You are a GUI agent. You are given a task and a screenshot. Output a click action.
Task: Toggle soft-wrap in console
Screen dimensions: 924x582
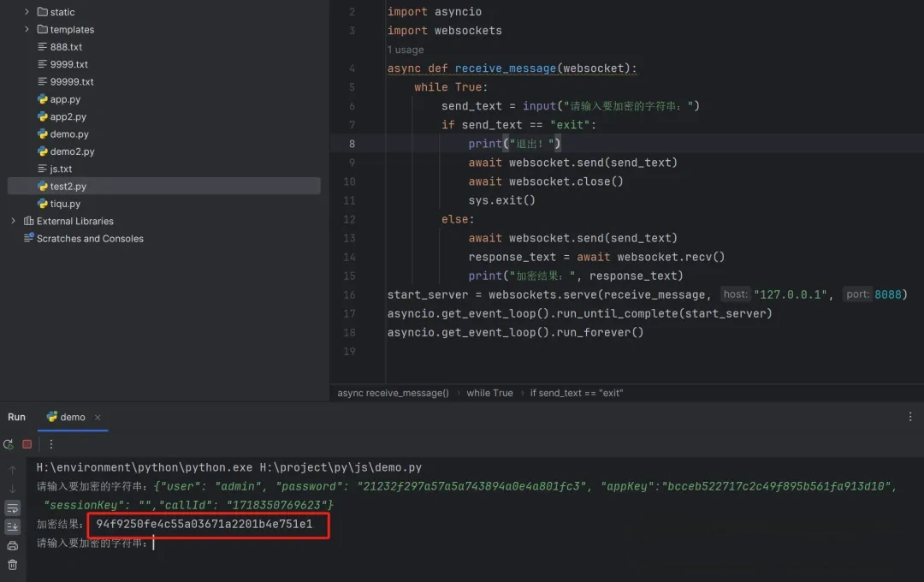pyautogui.click(x=12, y=508)
